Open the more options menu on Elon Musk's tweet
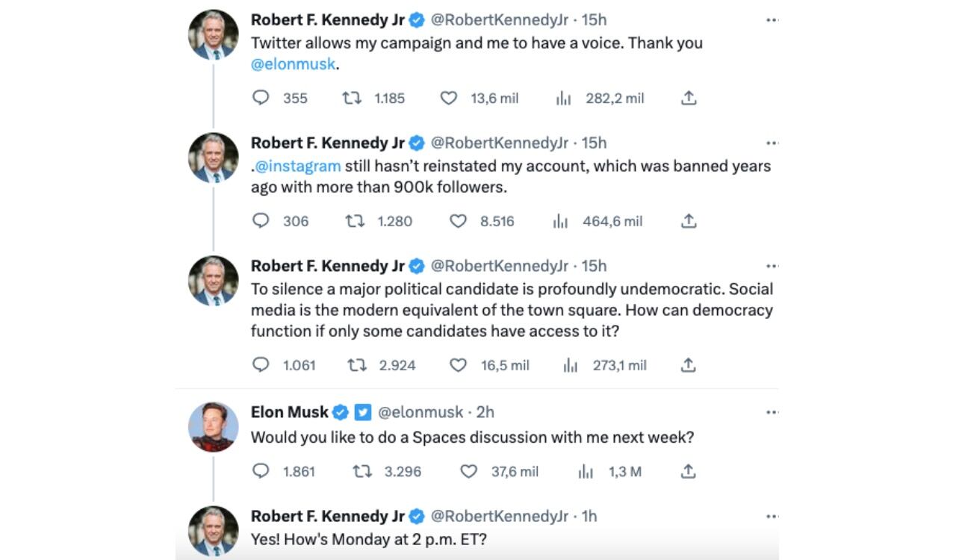Viewport: 956px width, 560px height. pyautogui.click(x=773, y=411)
